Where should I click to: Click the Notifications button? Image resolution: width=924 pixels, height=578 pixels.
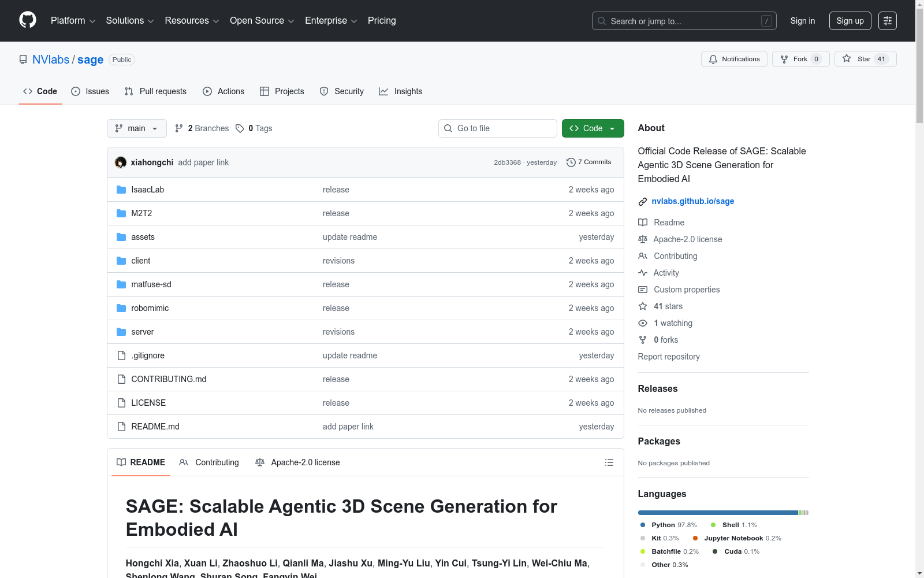coord(734,59)
